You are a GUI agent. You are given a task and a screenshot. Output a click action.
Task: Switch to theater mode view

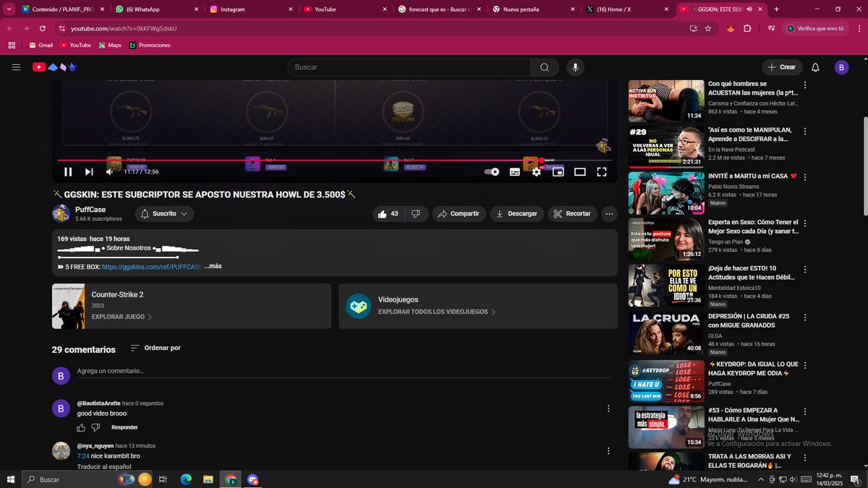pyautogui.click(x=579, y=172)
